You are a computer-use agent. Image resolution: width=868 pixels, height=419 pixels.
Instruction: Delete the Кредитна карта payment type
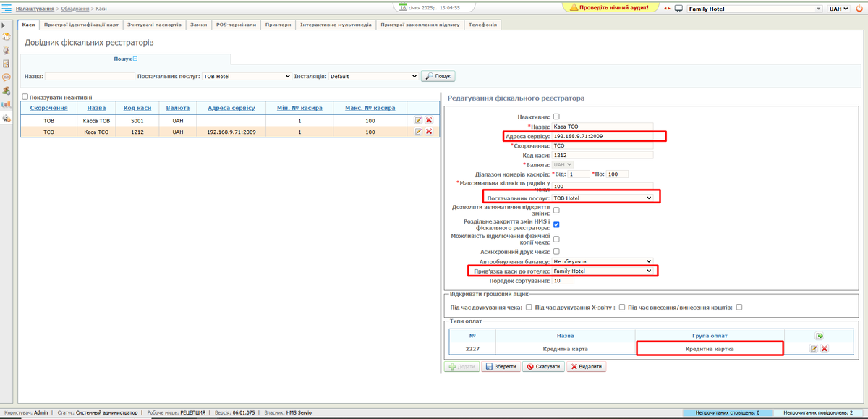824,349
